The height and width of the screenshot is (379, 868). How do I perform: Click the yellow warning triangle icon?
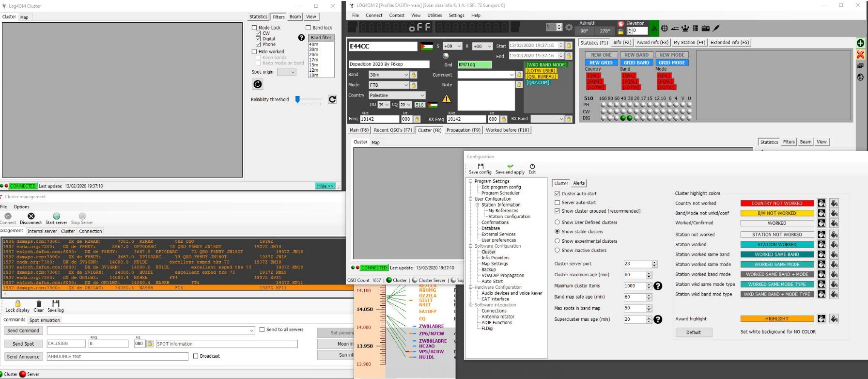pos(447,98)
